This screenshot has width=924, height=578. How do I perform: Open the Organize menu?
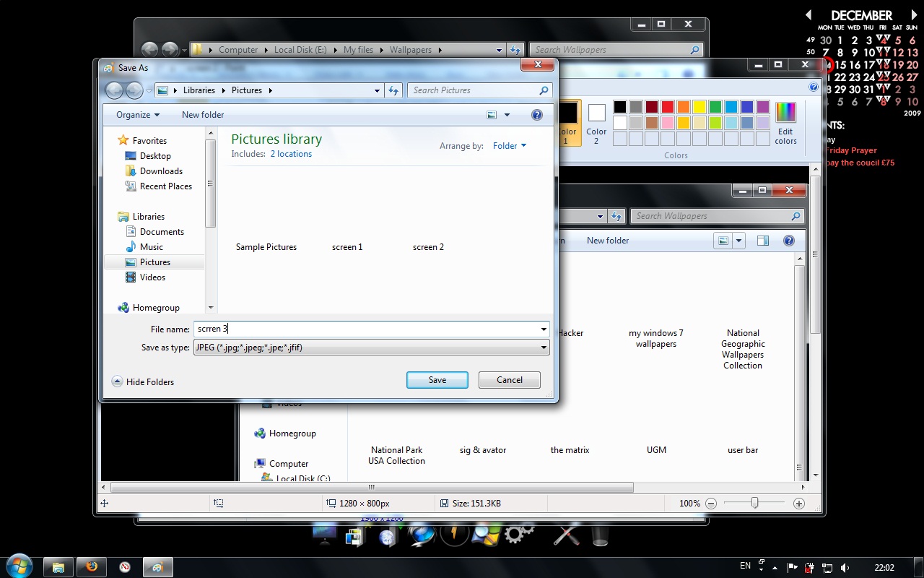pos(136,114)
